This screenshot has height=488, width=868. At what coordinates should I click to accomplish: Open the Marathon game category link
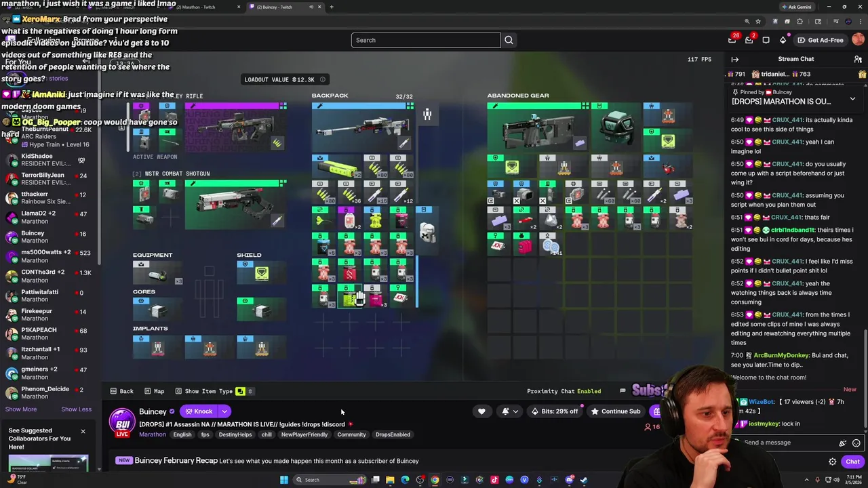pyautogui.click(x=153, y=434)
